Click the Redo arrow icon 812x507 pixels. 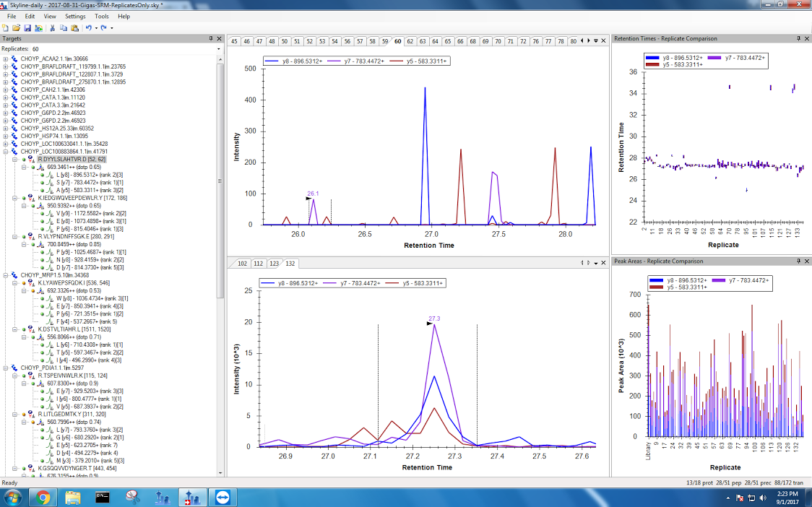click(104, 27)
